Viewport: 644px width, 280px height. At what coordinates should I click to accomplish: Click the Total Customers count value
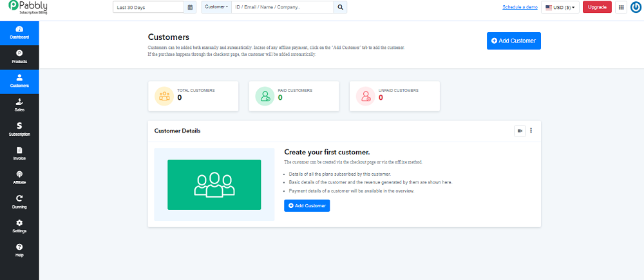coord(180,98)
